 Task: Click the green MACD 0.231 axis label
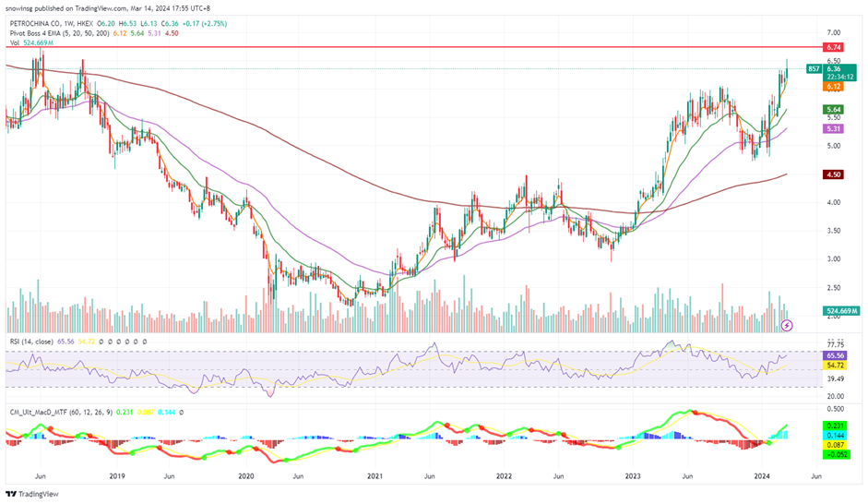point(836,426)
